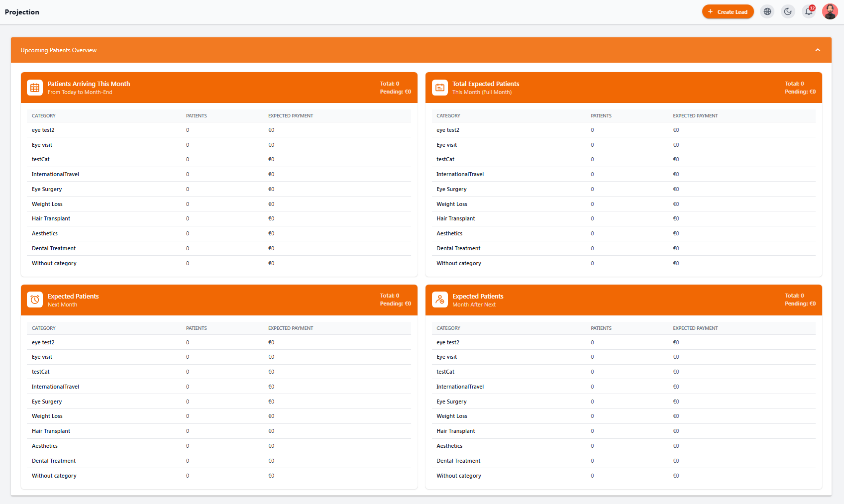Viewport: 844px width, 504px height.
Task: Click the Patients Arriving This Month title
Action: click(x=89, y=84)
